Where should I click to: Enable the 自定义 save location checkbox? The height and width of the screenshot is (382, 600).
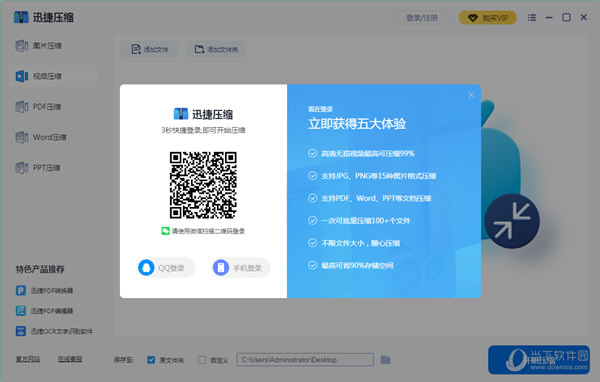[x=202, y=360]
